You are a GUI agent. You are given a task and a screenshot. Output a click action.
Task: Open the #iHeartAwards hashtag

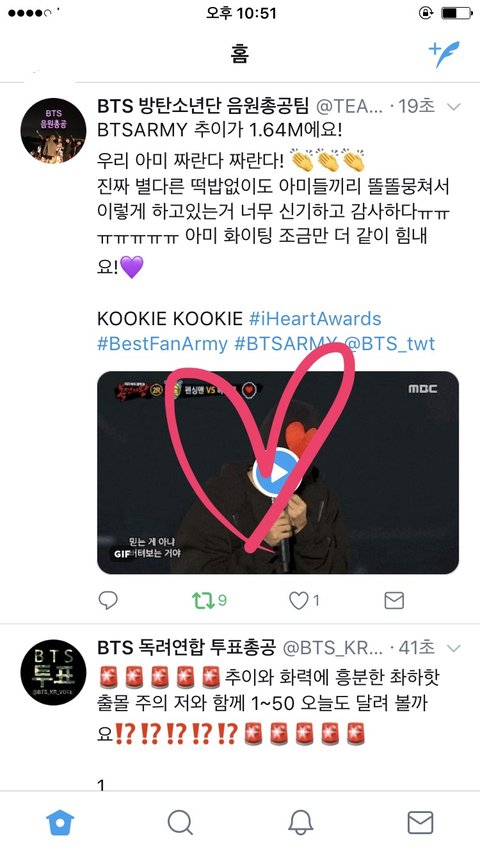click(315, 318)
